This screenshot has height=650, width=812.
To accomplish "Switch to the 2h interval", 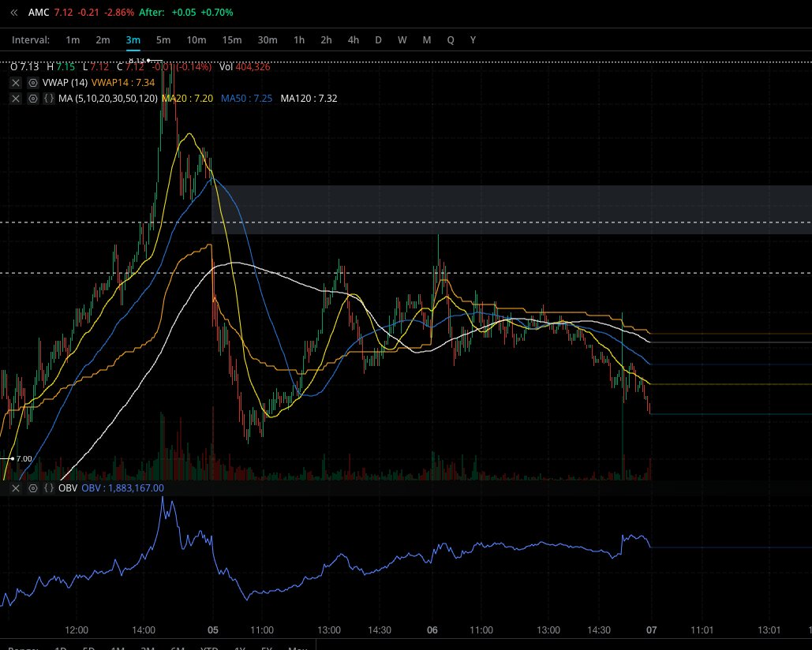I will point(326,40).
